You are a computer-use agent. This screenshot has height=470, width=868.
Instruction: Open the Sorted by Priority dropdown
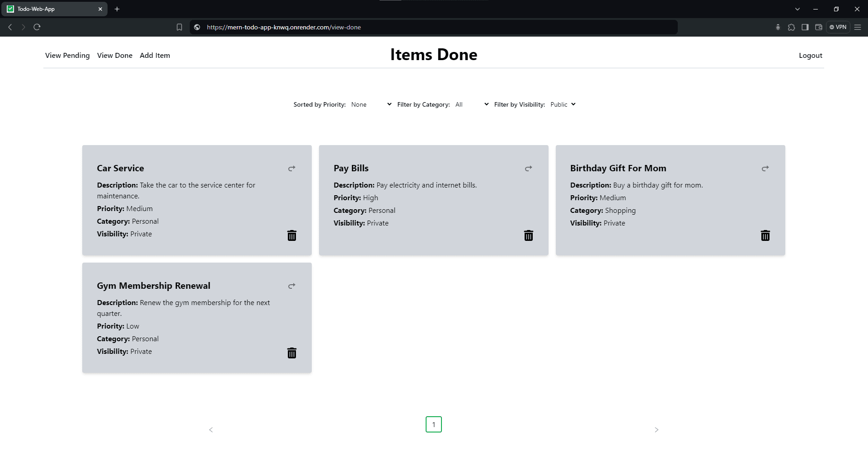click(371, 104)
